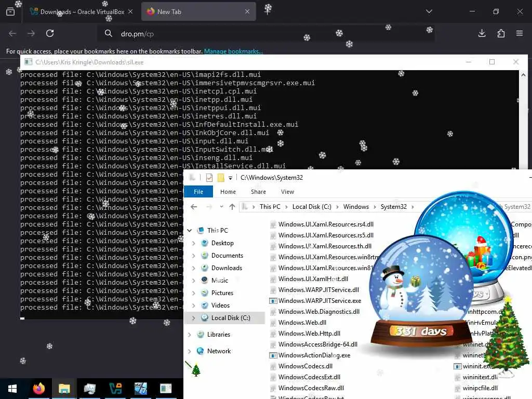This screenshot has height=399, width=532.
Task: Go back in Firefox browser
Action: (x=12, y=33)
